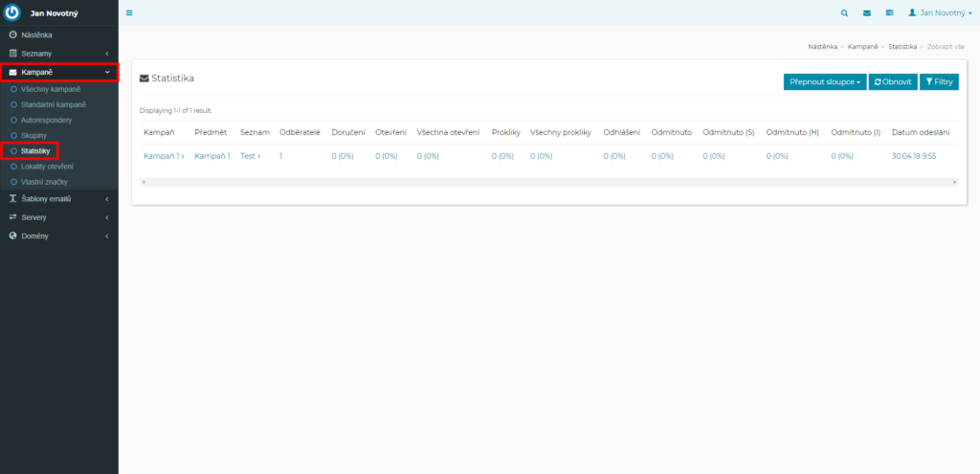Image resolution: width=980 pixels, height=474 pixels.
Task: Click the Předmět column header
Action: (x=211, y=132)
